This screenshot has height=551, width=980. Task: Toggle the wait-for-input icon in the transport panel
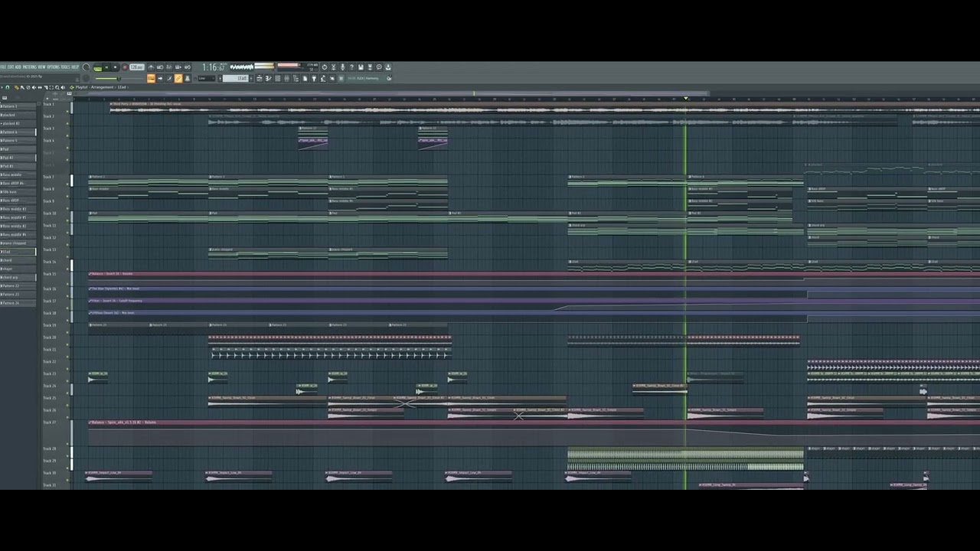point(160,67)
